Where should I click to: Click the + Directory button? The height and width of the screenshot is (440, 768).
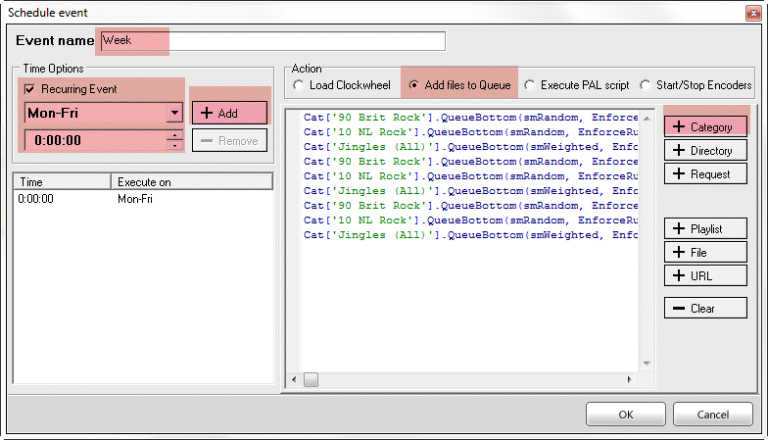pos(705,151)
